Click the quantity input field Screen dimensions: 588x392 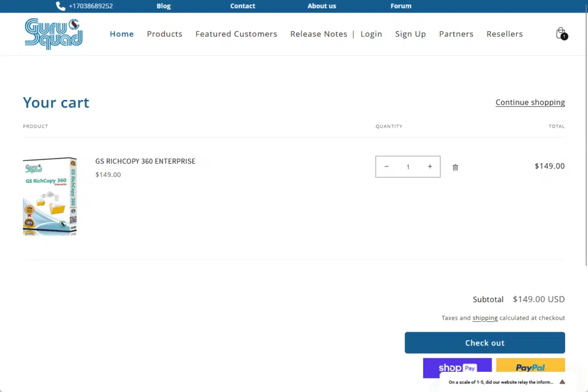point(408,167)
